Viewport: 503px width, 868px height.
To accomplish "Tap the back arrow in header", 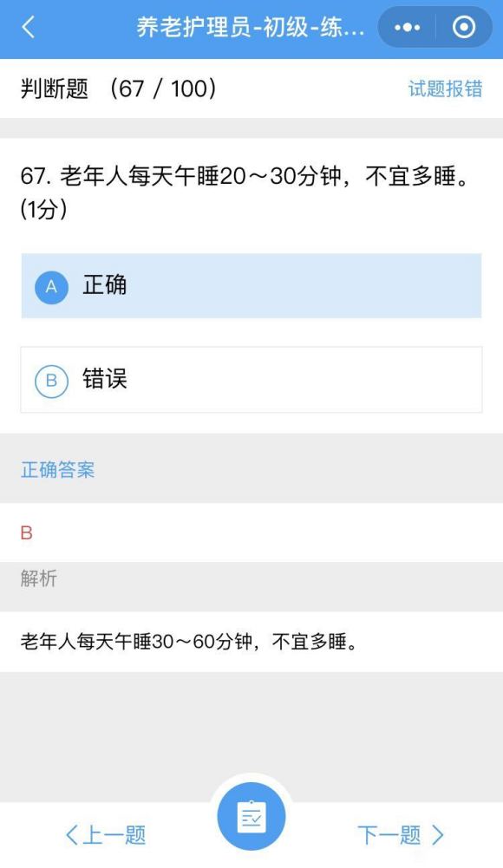I will (29, 27).
